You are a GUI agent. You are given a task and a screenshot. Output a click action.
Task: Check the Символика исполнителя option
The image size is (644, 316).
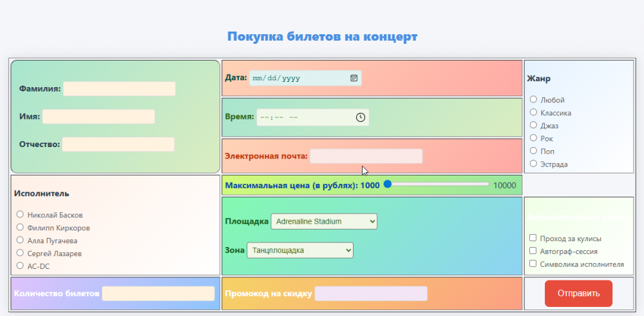pos(533,263)
